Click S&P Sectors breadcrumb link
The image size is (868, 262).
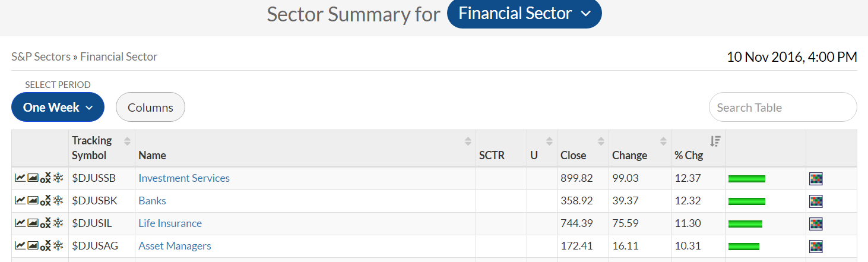[40, 57]
